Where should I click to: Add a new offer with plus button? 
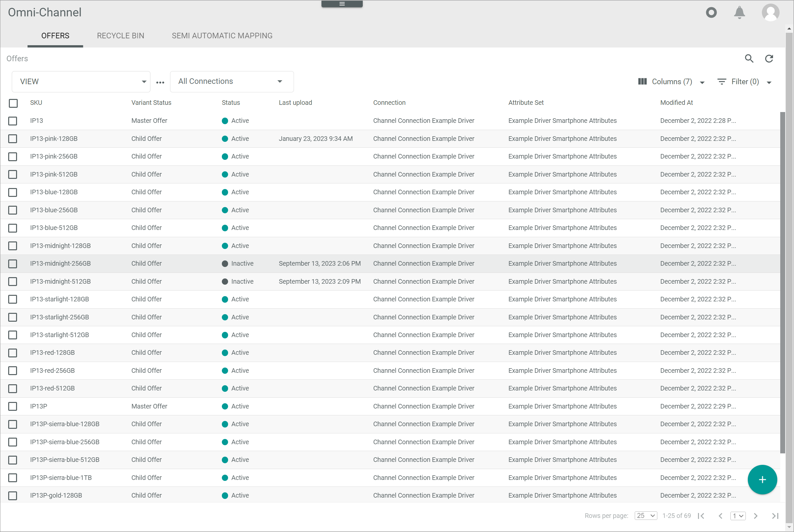(x=762, y=479)
